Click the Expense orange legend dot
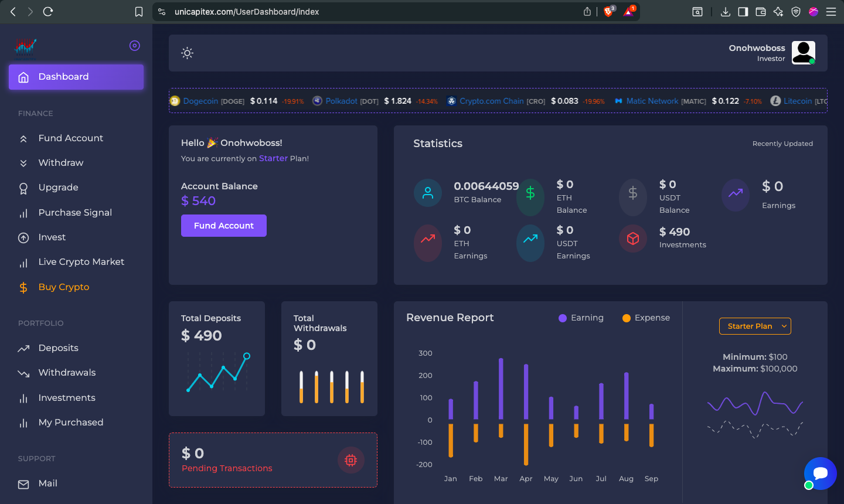Viewport: 844px width, 504px height. [626, 318]
